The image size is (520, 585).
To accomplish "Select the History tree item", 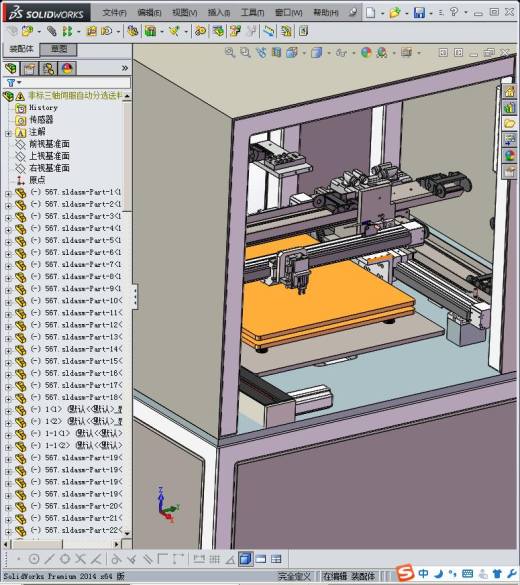I will coord(43,108).
